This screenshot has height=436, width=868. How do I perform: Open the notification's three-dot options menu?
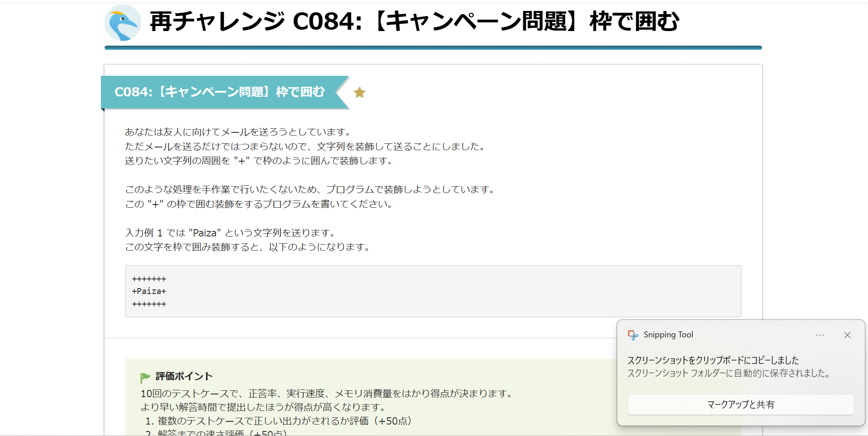pos(820,335)
